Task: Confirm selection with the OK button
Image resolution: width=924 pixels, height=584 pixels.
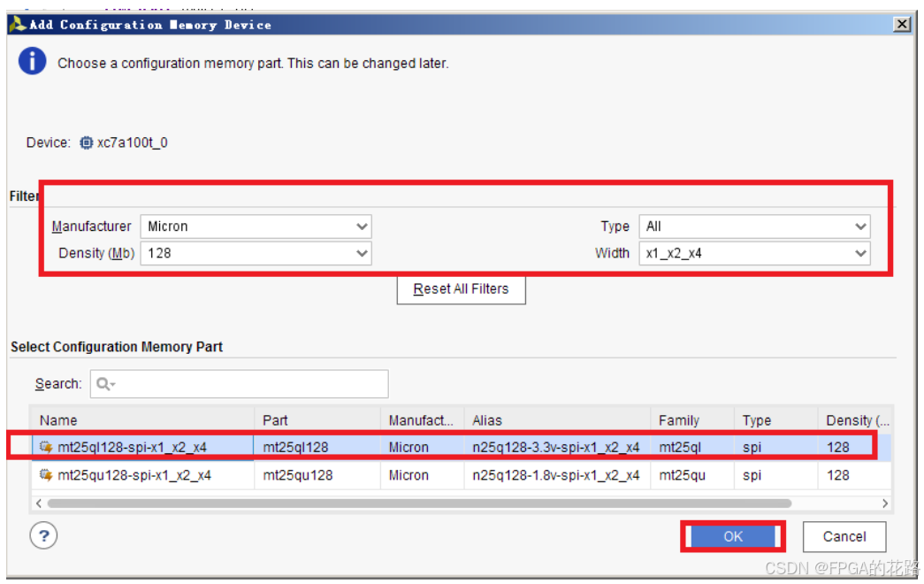Action: coord(733,536)
